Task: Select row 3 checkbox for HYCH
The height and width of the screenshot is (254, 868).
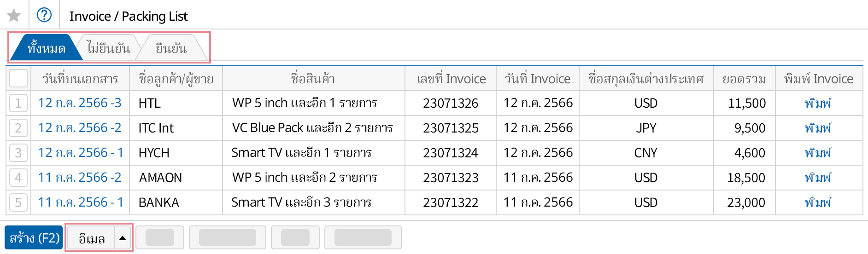Action: (x=18, y=153)
